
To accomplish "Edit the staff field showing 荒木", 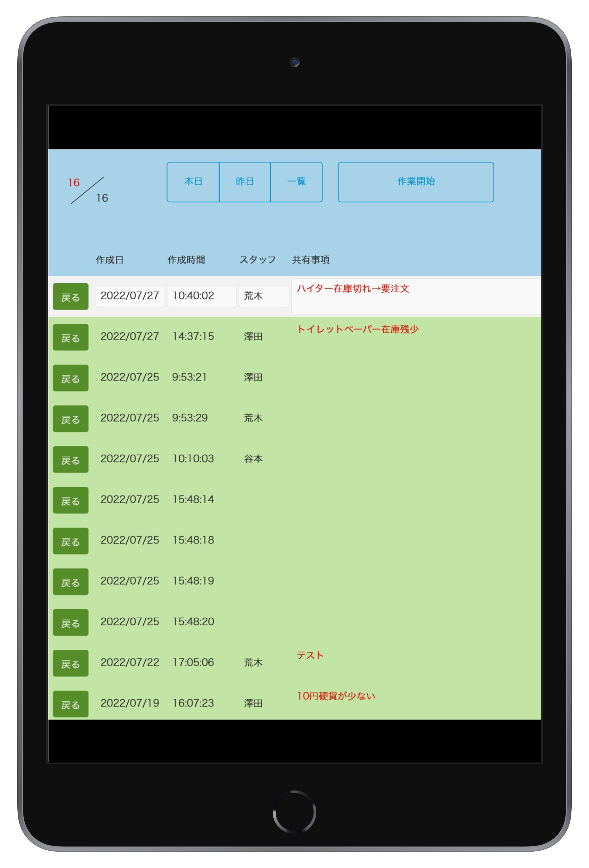I will click(x=264, y=296).
